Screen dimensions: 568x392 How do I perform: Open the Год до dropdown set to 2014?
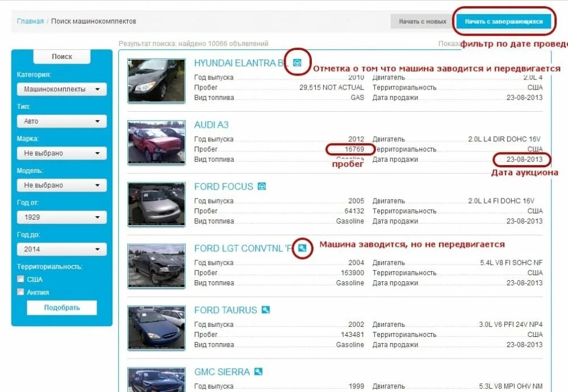click(61, 249)
